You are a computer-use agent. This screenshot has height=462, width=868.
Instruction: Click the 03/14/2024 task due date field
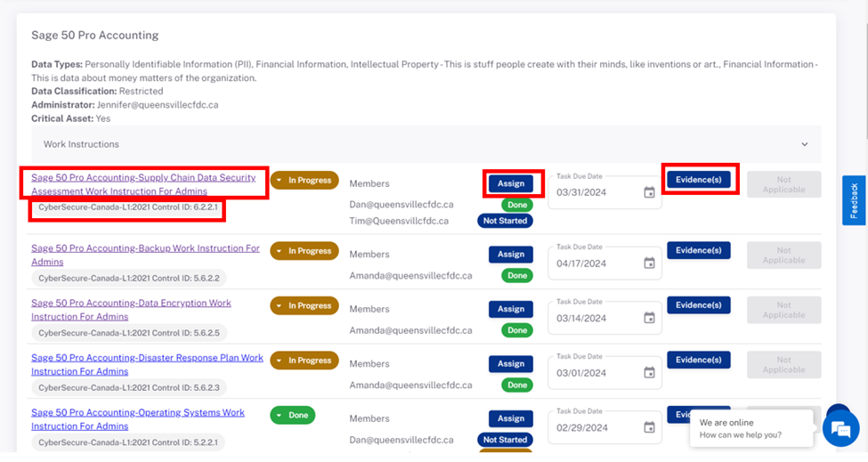point(604,317)
